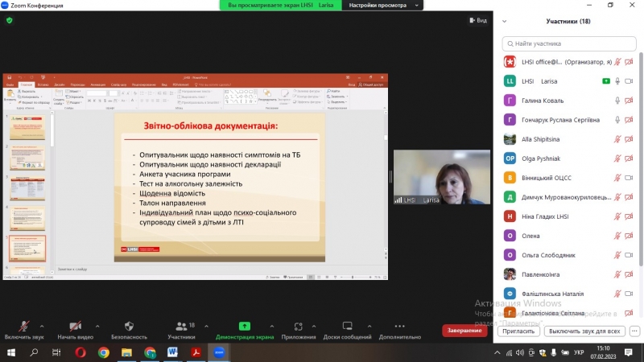Click the red Завершение button
Viewport: 644px width, 362px height.
coord(464,331)
